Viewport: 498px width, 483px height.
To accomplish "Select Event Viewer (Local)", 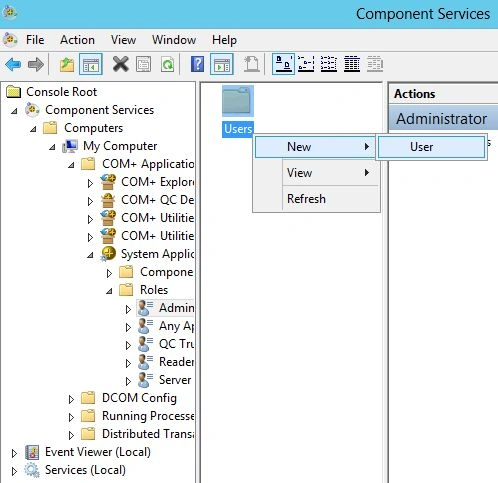I will [x=98, y=452].
